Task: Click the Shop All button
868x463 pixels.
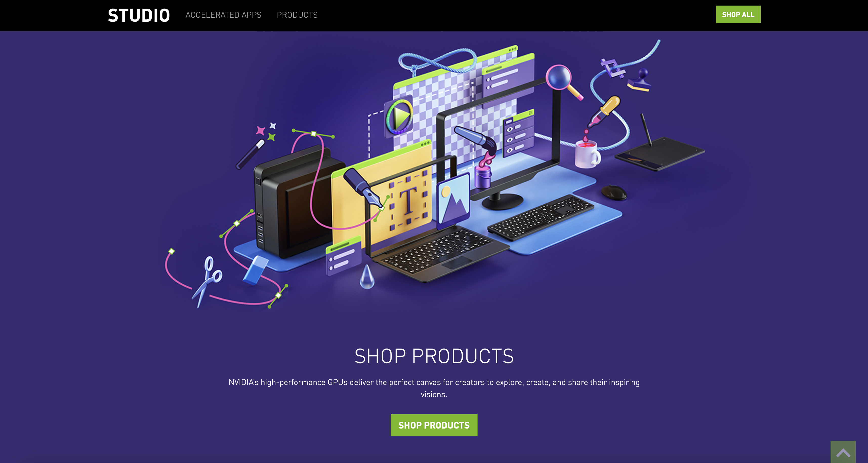Action: 738,14
